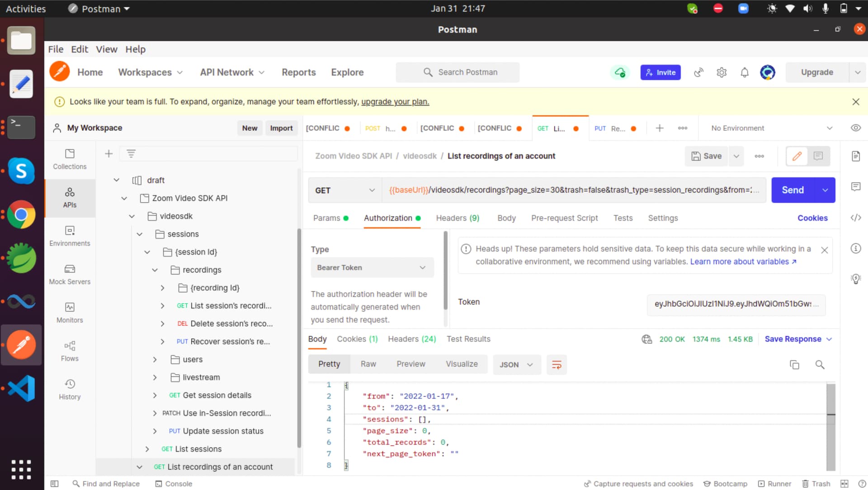Copy response body with copy icon
This screenshot has height=490, width=868.
tap(794, 365)
